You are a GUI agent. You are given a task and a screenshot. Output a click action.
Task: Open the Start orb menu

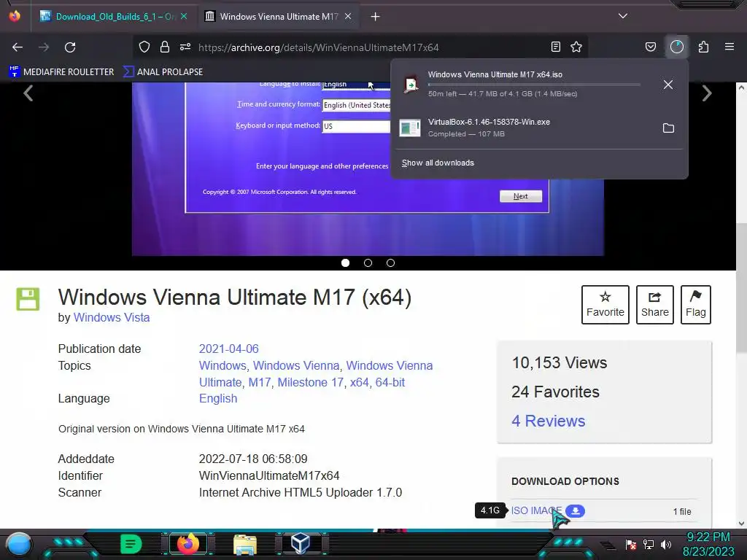[20, 544]
